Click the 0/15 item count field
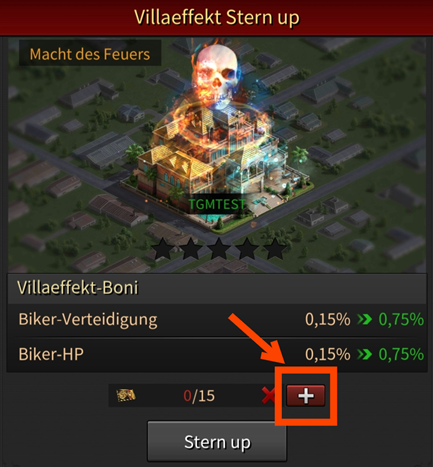Image resolution: width=433 pixels, height=467 pixels. pyautogui.click(x=199, y=396)
